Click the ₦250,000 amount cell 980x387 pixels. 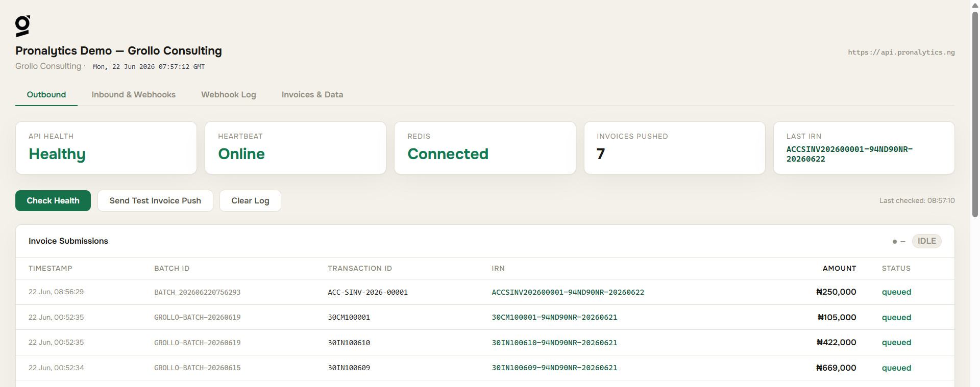coord(836,292)
